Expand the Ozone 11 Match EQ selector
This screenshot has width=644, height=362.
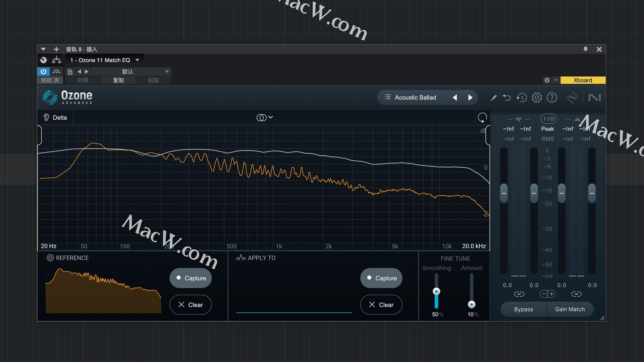[x=138, y=60]
